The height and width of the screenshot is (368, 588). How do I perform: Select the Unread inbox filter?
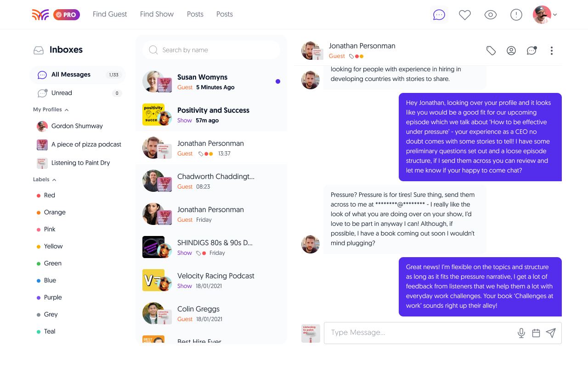62,93
